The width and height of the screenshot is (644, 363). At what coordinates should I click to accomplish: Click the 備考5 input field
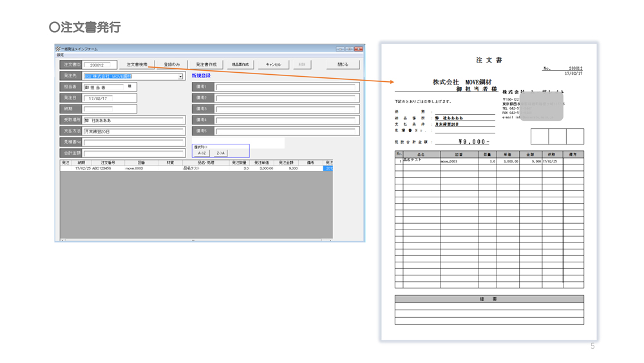click(287, 132)
